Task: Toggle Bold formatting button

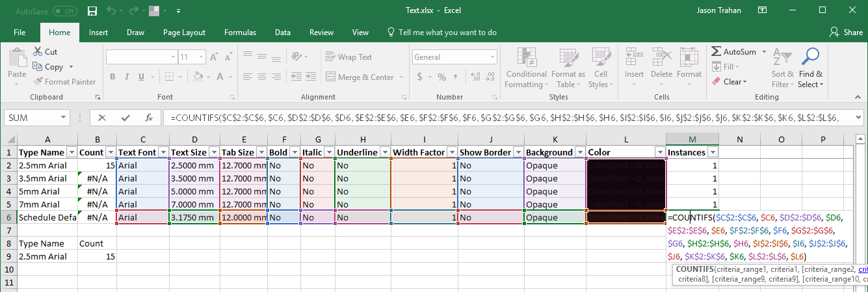Action: [112, 77]
